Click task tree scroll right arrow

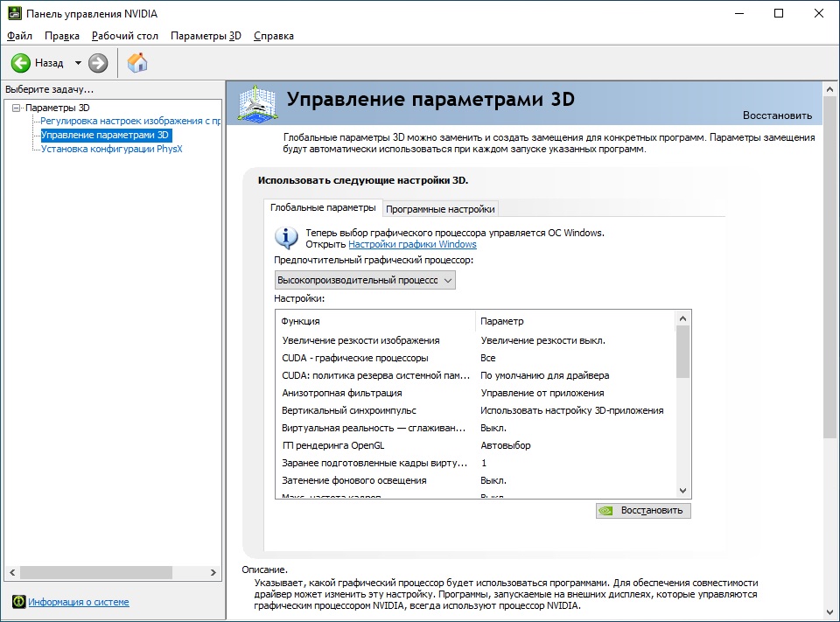point(213,572)
